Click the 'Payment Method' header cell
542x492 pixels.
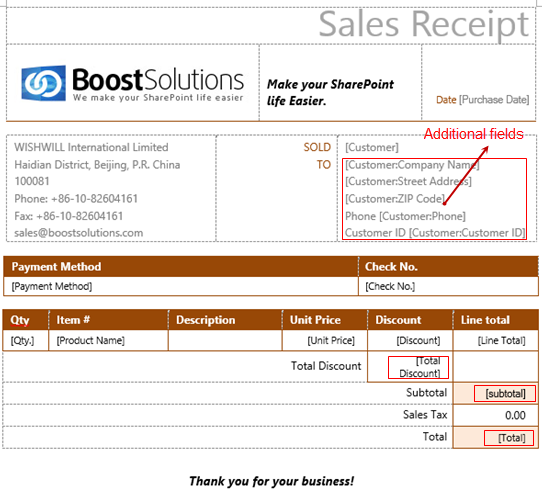[181, 267]
